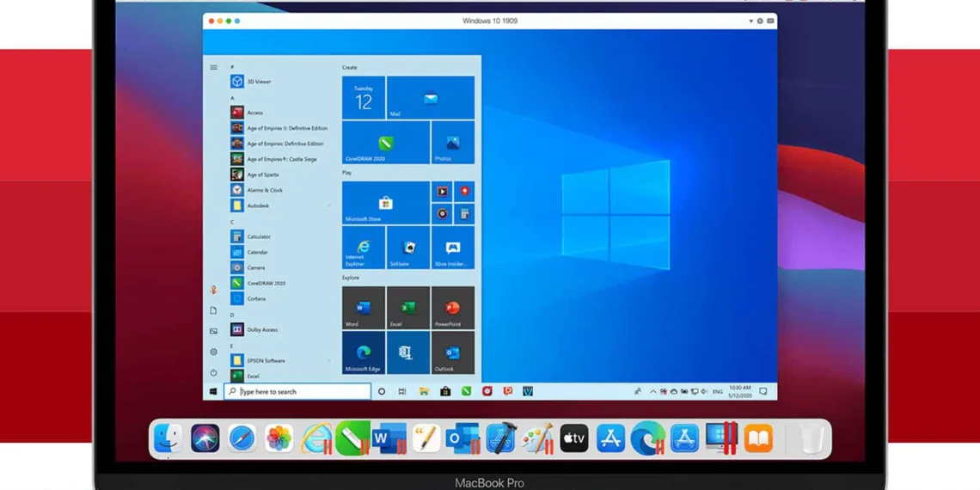Screen dimensions: 980x490
Task: Open Documents from the Start sidebar
Action: (x=214, y=310)
